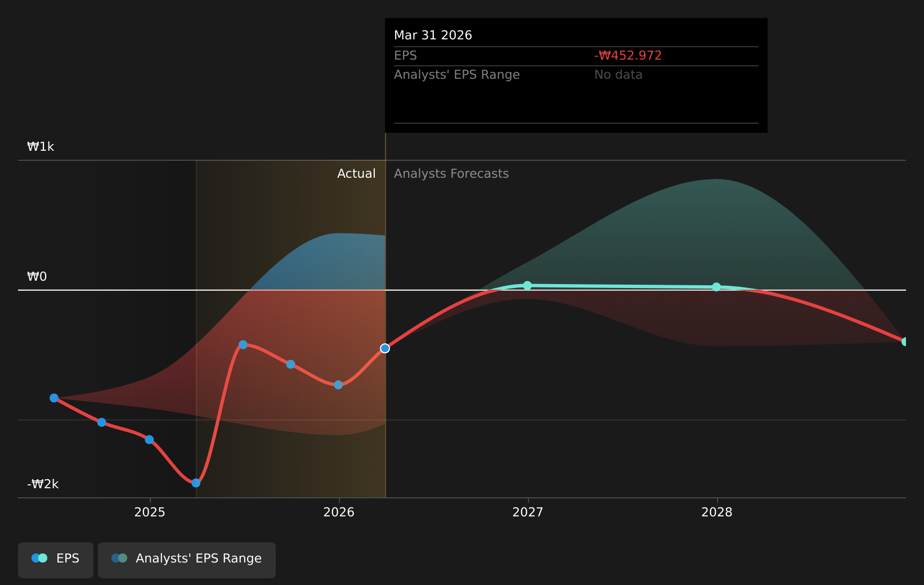
Task: Click the -₩2k y-axis label
Action: 43,484
